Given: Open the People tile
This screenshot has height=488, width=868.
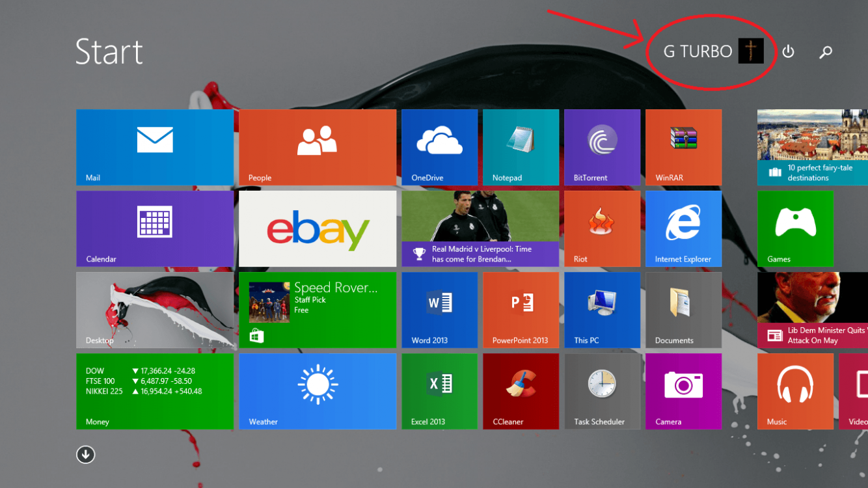Looking at the screenshot, I should click(318, 148).
